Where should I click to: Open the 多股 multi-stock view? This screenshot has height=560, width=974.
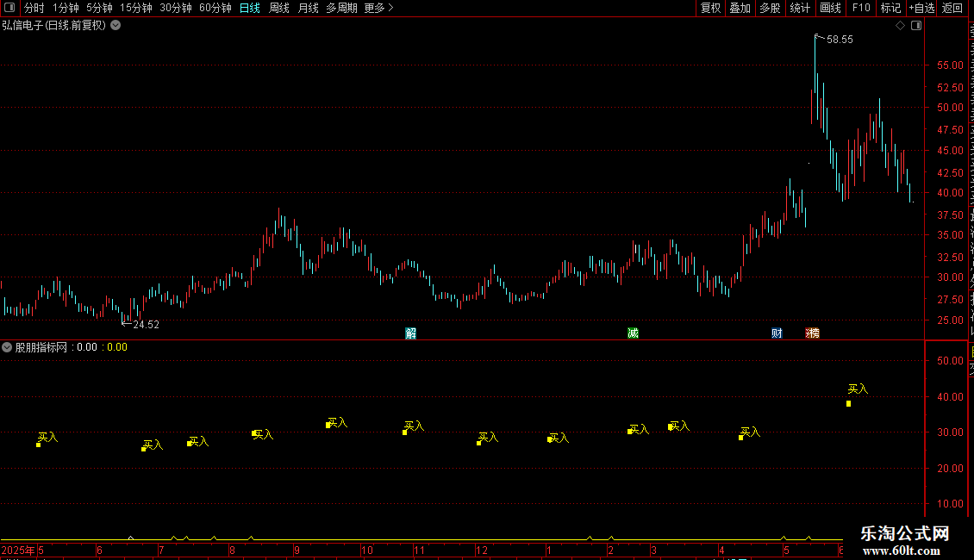[x=770, y=8]
